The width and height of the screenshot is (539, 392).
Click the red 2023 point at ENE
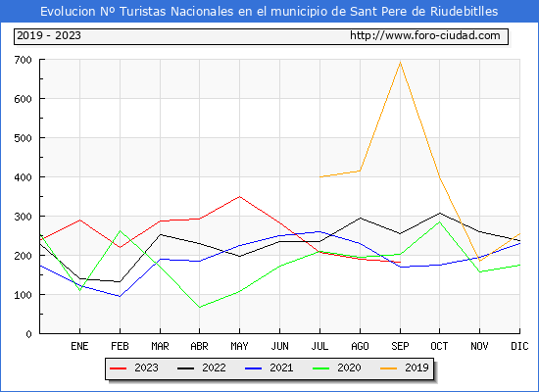[x=79, y=220]
